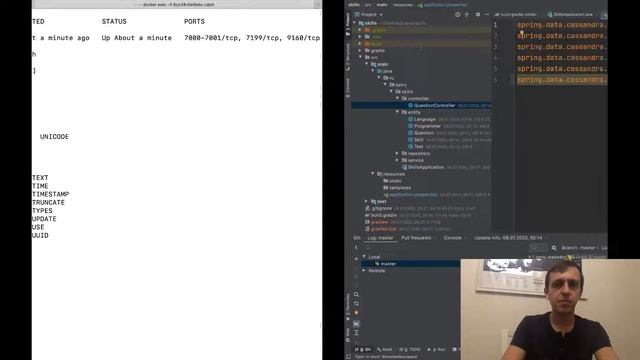Click the terminal window title bar
This screenshot has width=640, height=360.
[x=177, y=4]
